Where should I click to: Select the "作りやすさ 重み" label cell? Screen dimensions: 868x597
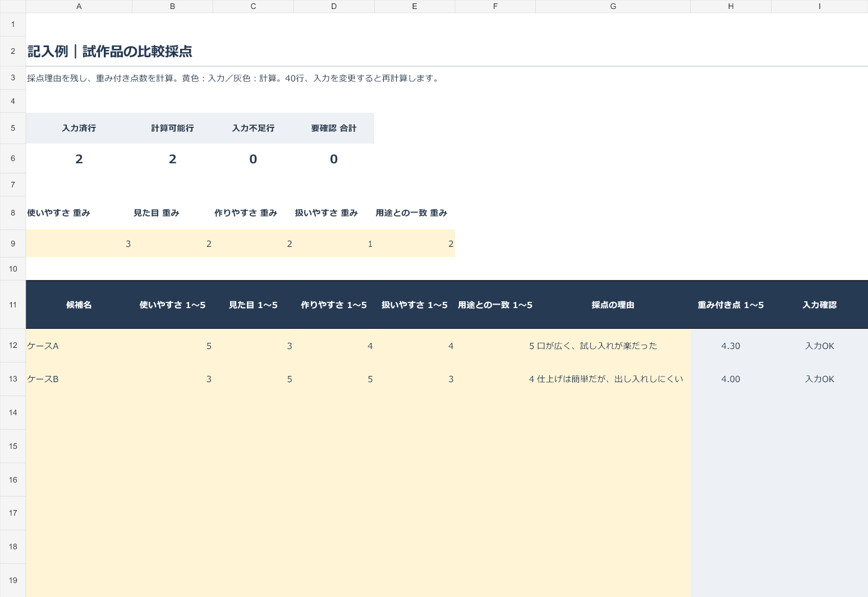[x=253, y=213]
